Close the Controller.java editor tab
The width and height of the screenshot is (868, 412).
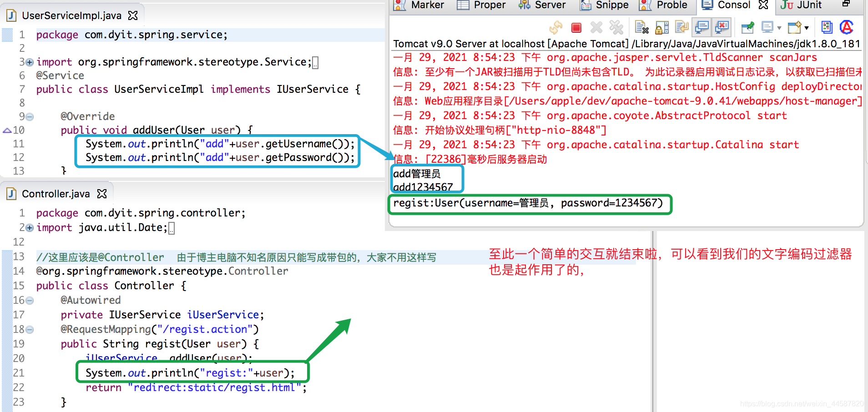(x=102, y=194)
